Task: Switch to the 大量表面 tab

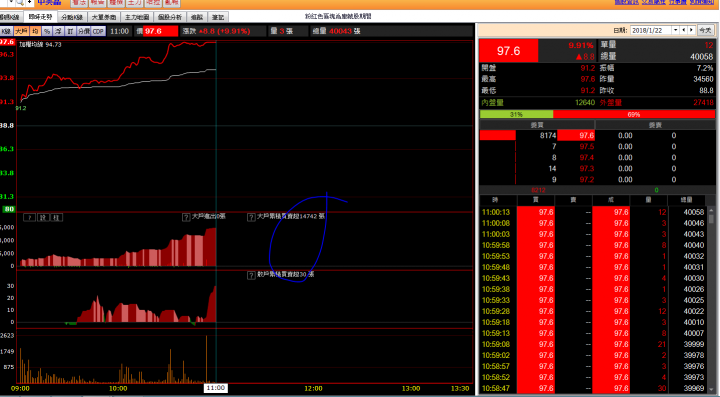Action: coord(104,17)
